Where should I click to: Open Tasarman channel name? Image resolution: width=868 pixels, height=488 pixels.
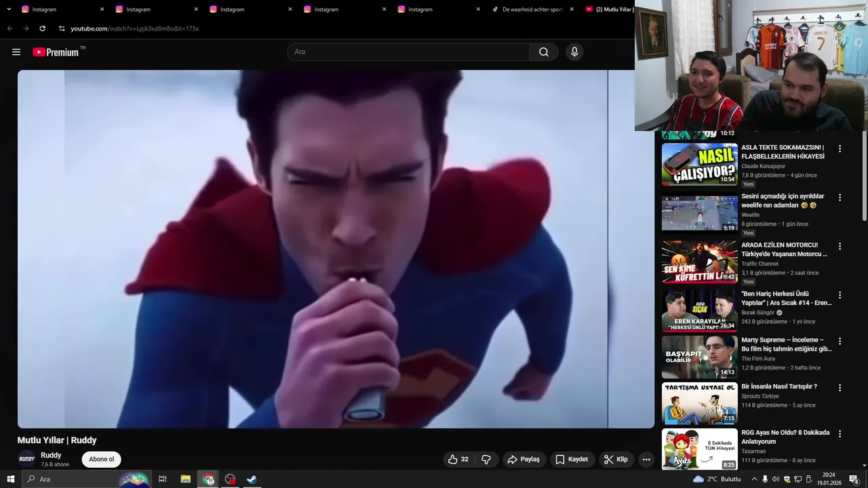point(753,451)
